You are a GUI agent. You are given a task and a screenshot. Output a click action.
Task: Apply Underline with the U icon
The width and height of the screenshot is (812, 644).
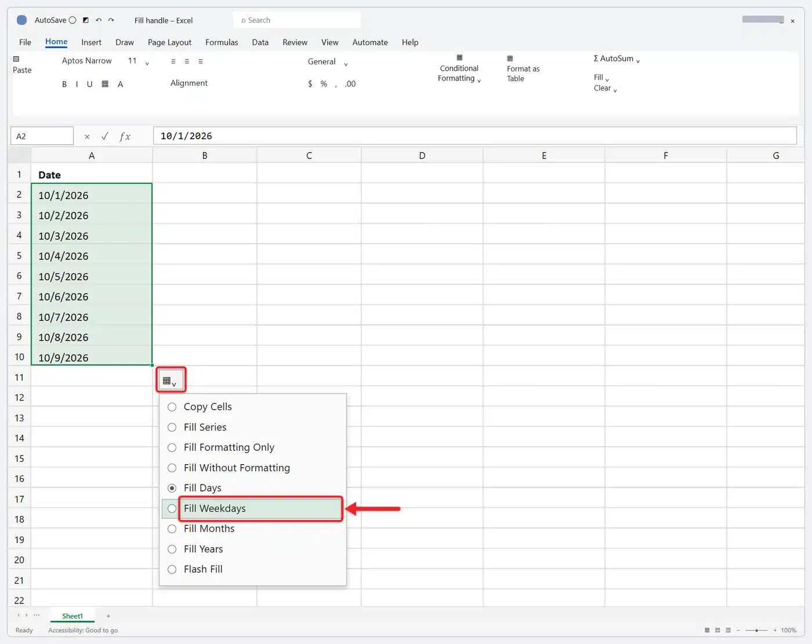pyautogui.click(x=89, y=84)
